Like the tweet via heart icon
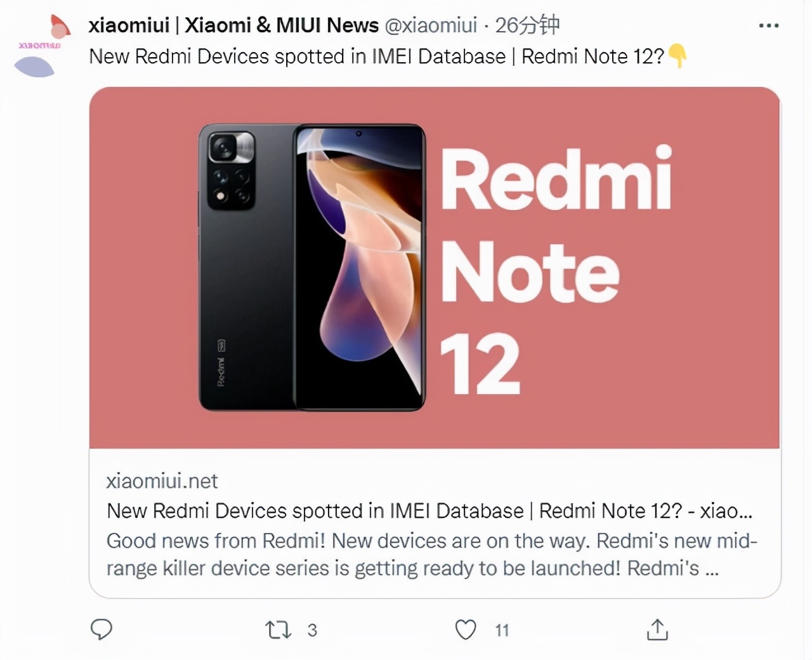This screenshot has width=812, height=660. (x=465, y=629)
